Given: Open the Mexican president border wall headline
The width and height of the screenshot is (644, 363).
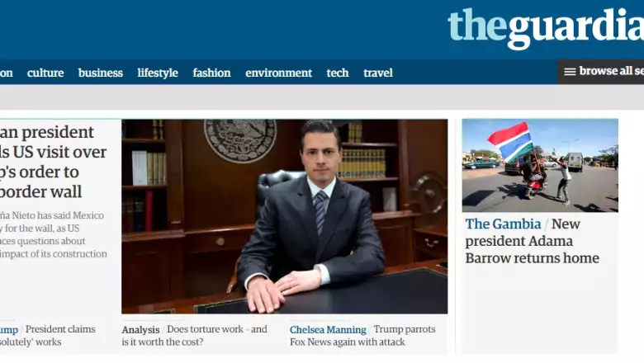Looking at the screenshot, I should tap(54, 162).
